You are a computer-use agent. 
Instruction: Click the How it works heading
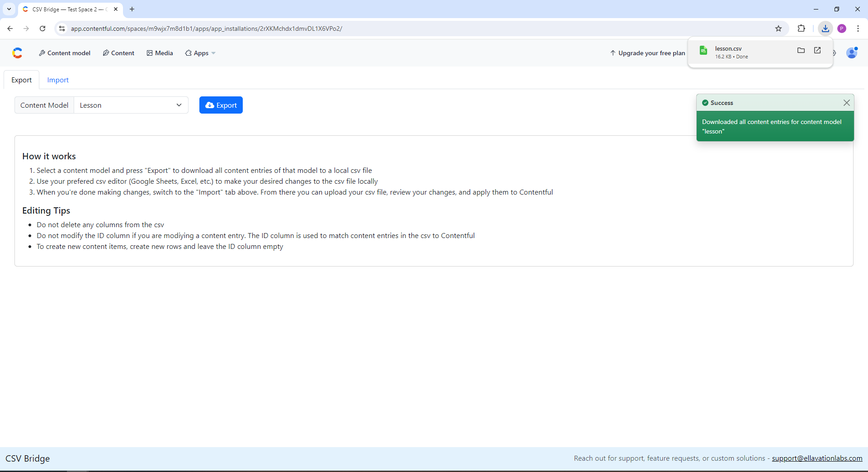(x=49, y=156)
